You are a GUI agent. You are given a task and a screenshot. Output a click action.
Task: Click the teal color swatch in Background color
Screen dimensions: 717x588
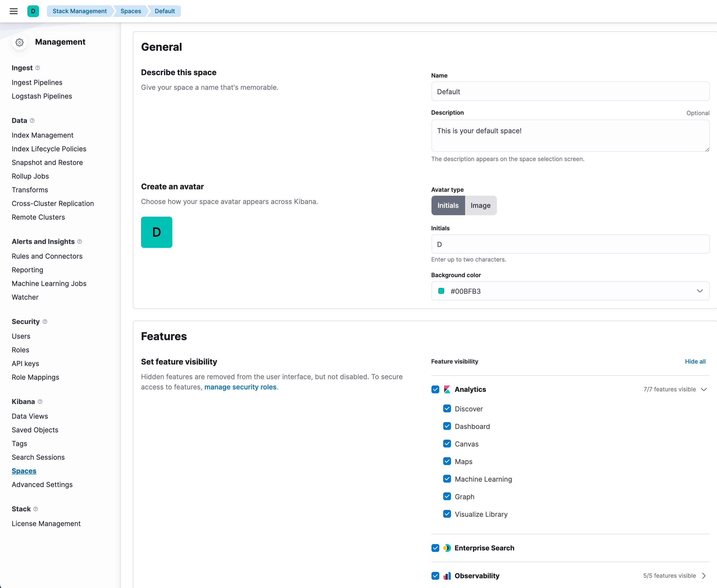click(441, 291)
